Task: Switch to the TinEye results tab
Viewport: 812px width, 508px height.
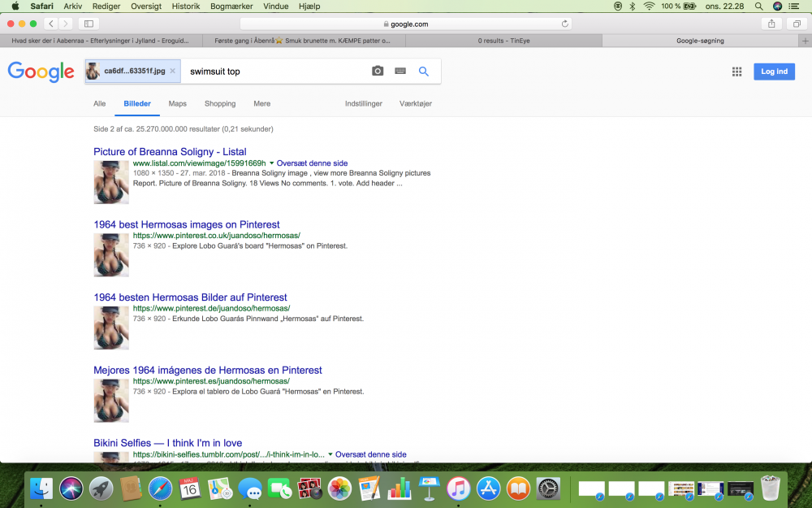Action: pyautogui.click(x=504, y=41)
